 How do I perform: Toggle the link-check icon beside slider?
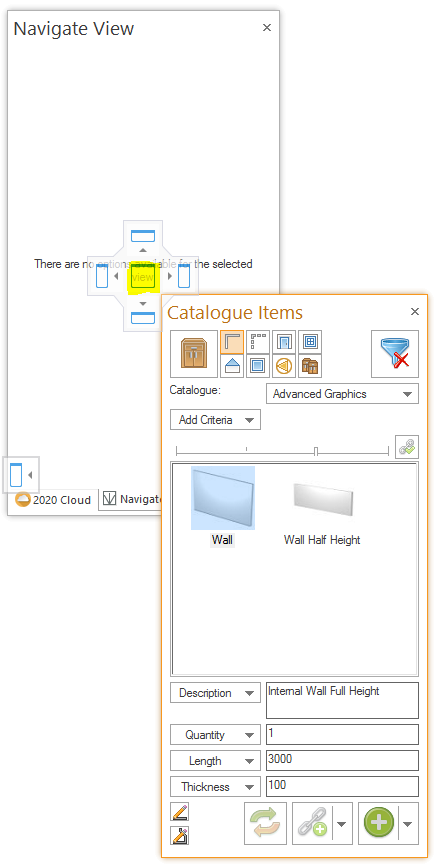click(x=407, y=447)
